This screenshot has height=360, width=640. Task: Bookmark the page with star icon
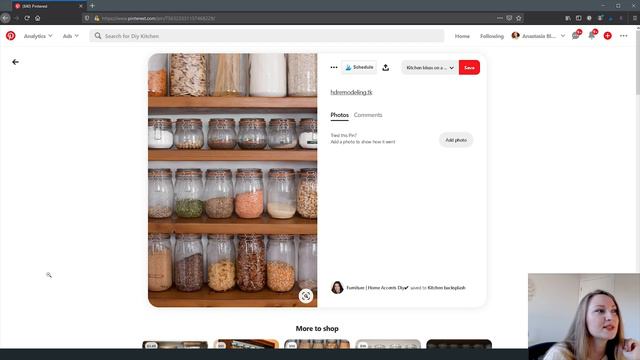[x=519, y=18]
